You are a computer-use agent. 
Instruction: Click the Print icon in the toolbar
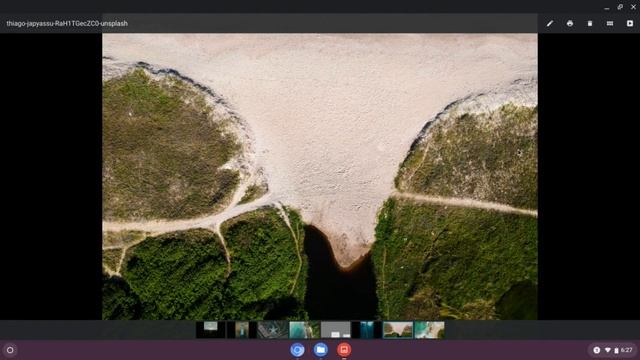[x=570, y=23]
